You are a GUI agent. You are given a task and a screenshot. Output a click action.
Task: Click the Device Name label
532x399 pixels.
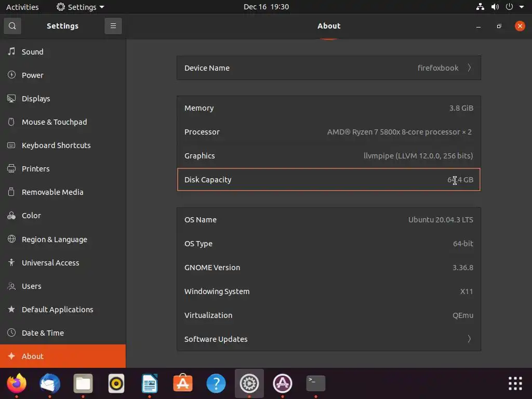coord(207,68)
